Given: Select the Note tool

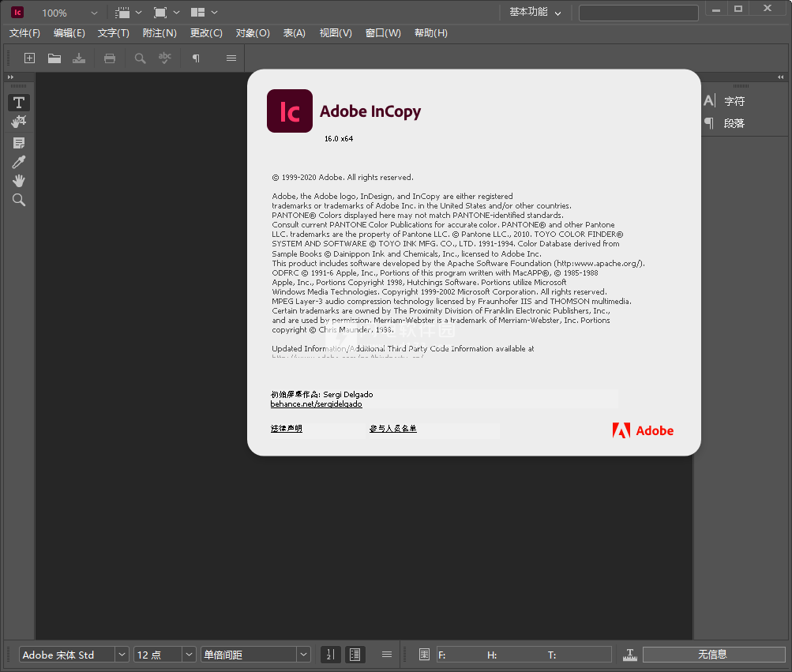Looking at the screenshot, I should (x=19, y=143).
